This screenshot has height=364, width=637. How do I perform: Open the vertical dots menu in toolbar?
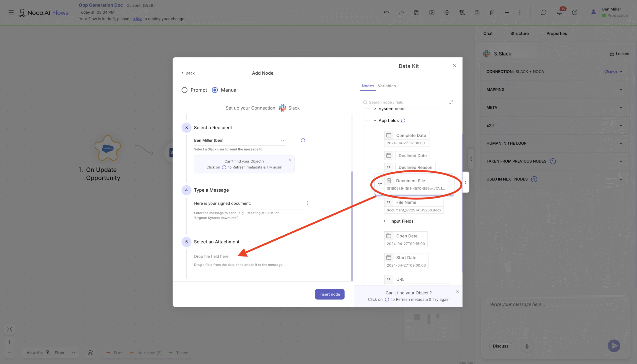520,12
